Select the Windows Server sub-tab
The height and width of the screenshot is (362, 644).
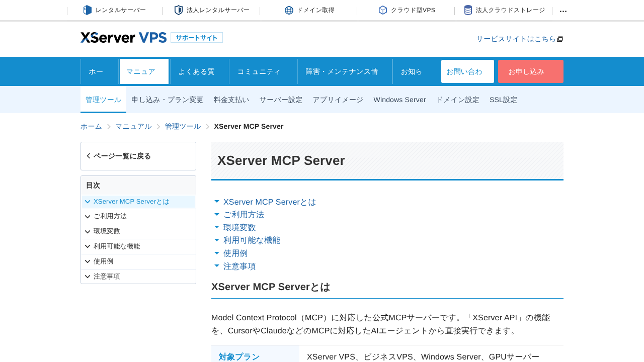click(x=399, y=100)
